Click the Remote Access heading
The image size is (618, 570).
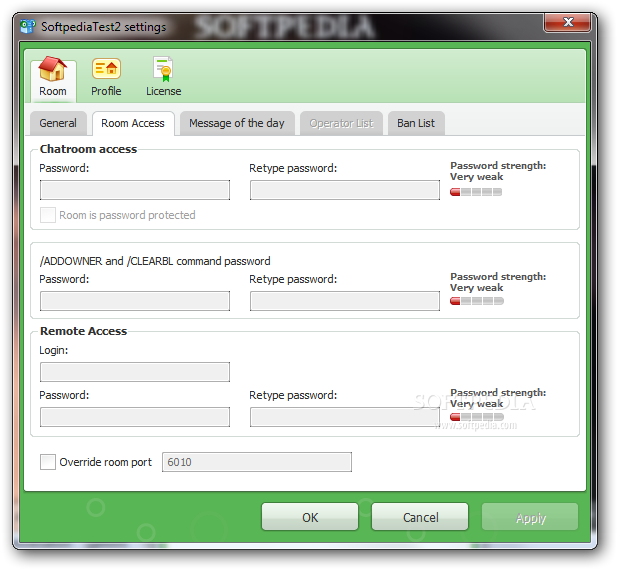click(84, 331)
